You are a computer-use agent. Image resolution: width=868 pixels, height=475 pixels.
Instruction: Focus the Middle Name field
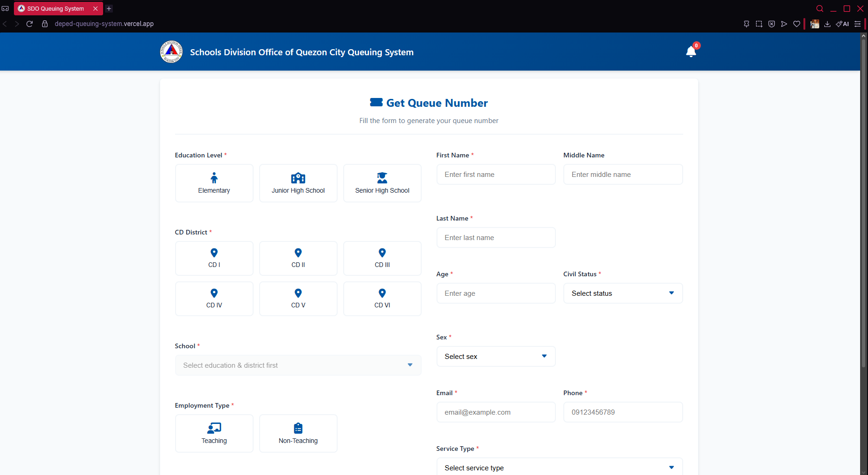pos(623,174)
